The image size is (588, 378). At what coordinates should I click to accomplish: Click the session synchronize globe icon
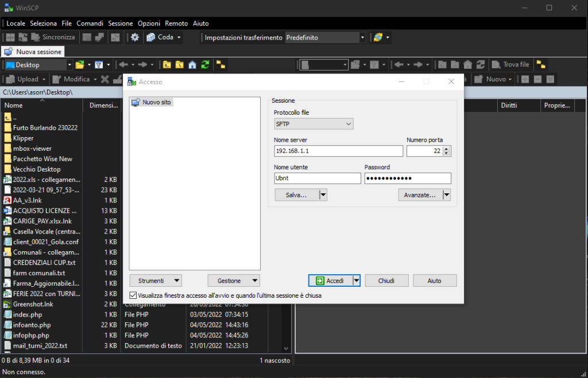(378, 37)
